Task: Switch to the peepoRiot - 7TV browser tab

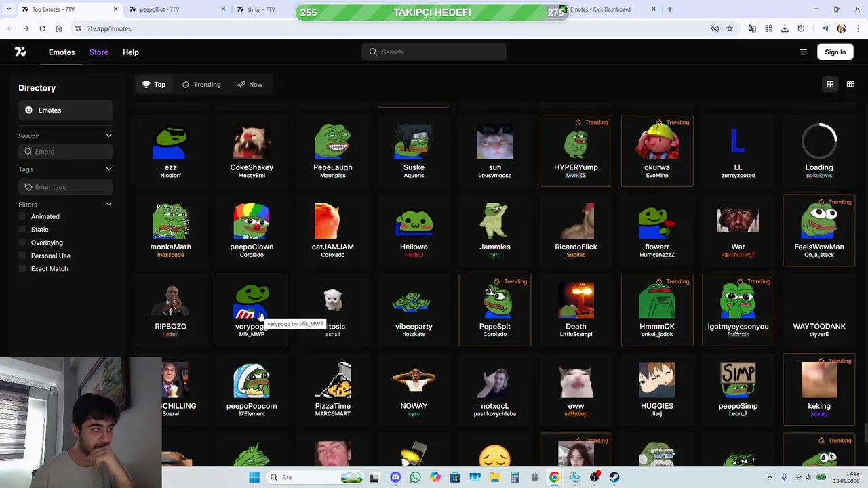Action: (x=178, y=9)
